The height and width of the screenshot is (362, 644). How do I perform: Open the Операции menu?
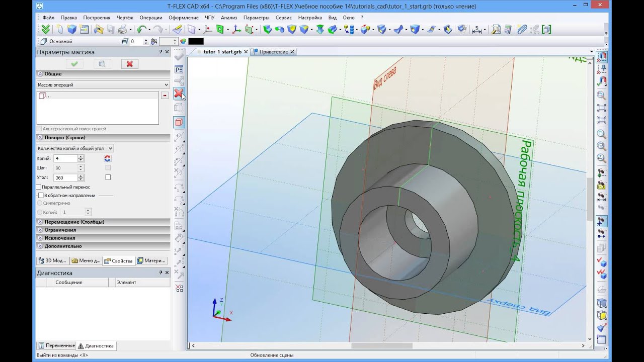(x=150, y=18)
